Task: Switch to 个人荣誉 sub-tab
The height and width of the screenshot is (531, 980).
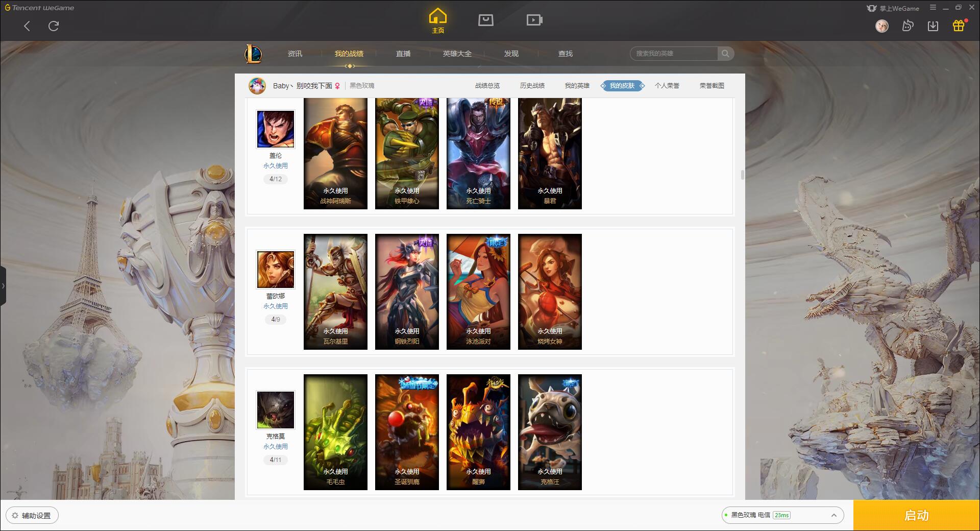Action: [667, 86]
